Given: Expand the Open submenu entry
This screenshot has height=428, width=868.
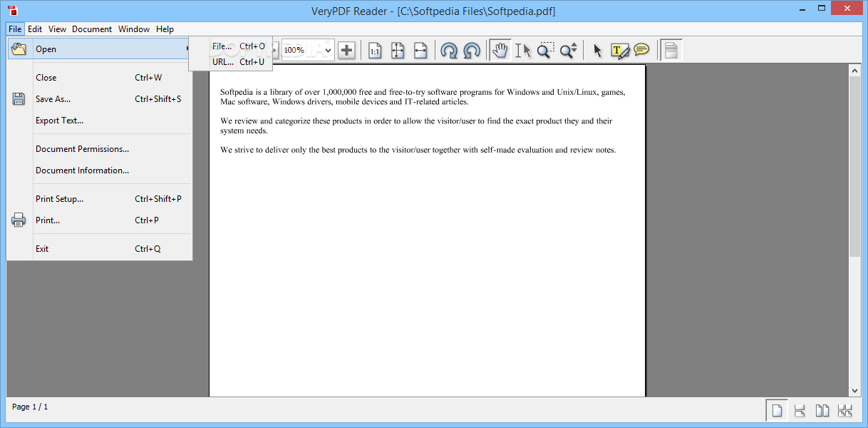Looking at the screenshot, I should coord(100,49).
